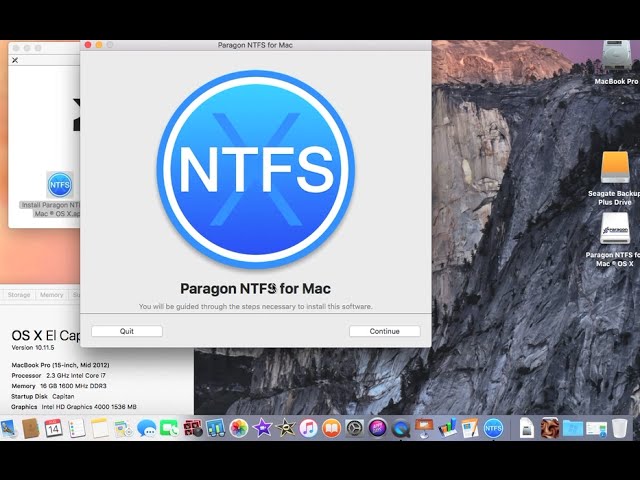Screen dimensions: 640x480
Task: Open Numbers from the Dock
Action: (447, 429)
